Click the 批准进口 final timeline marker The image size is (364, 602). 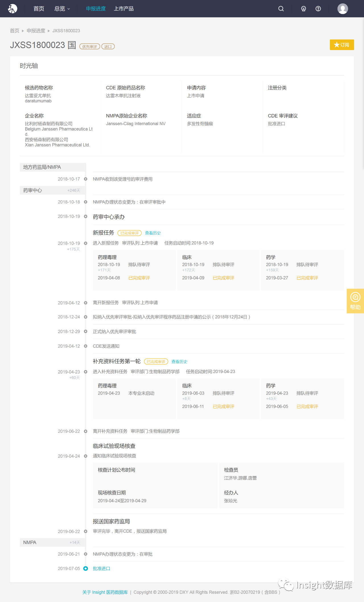86,568
